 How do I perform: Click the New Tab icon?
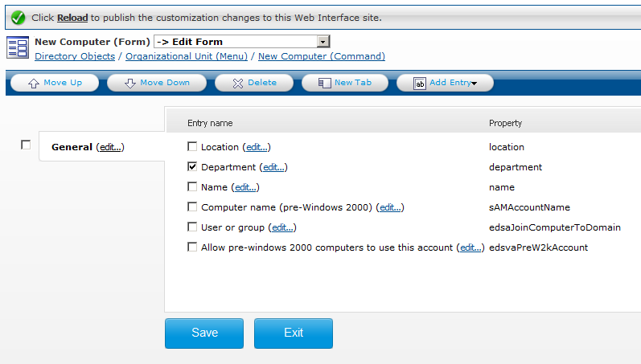coord(325,84)
